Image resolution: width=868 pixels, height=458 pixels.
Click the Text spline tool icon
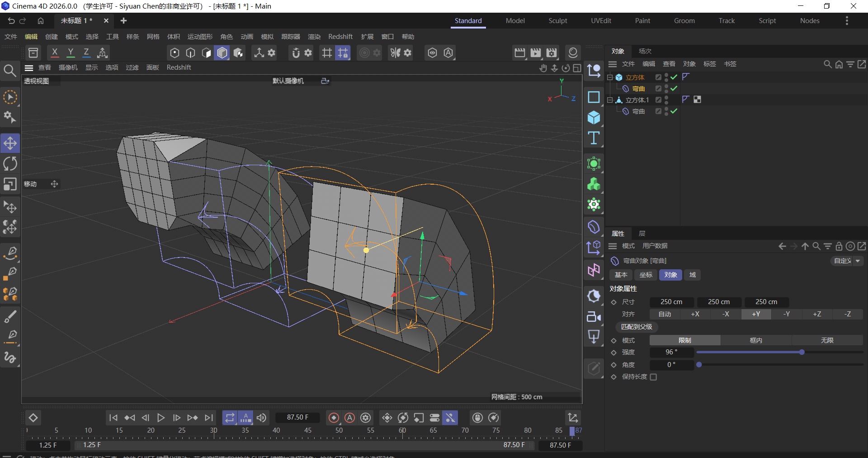[594, 138]
